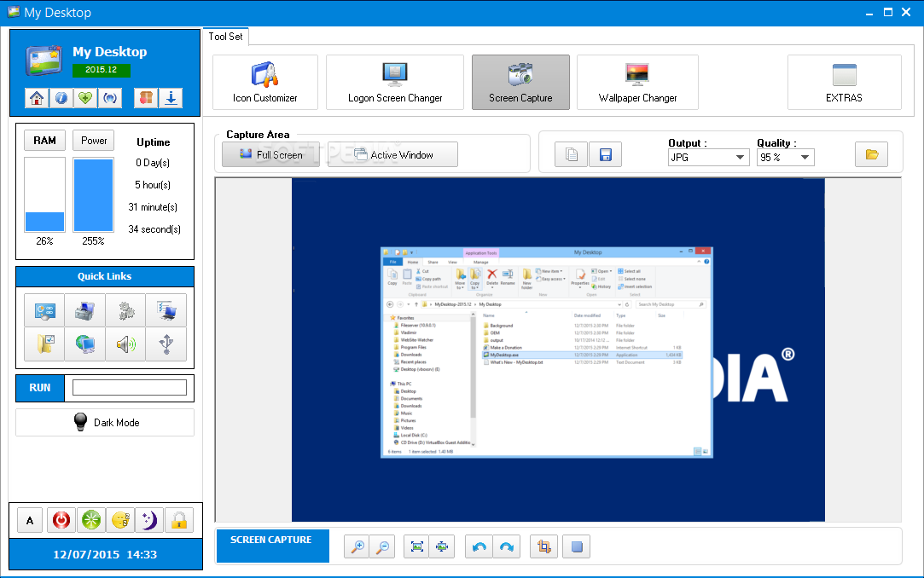Viewport: 924px width, 578px height.
Task: Click the green heart donate icon
Action: [x=85, y=98]
